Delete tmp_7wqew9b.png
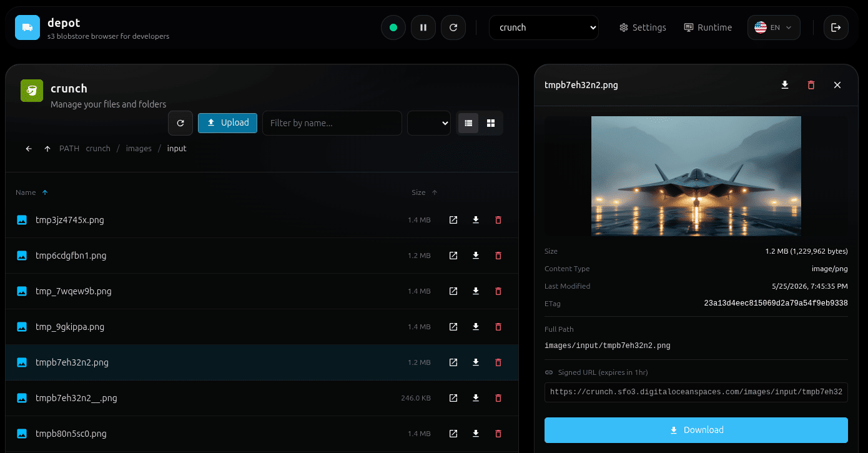Image resolution: width=868 pixels, height=453 pixels. tap(498, 291)
